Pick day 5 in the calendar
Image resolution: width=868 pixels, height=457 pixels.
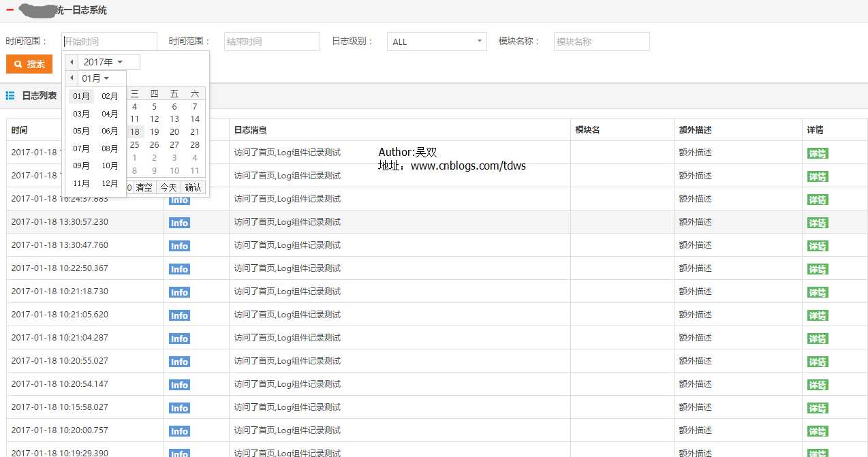[x=155, y=106]
